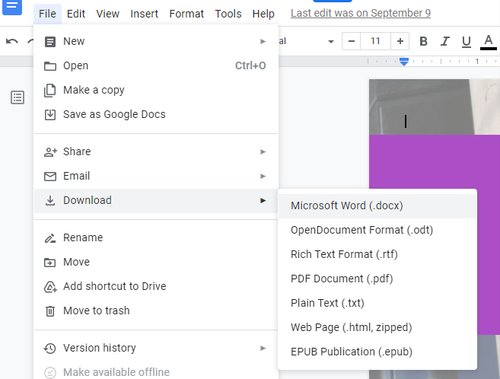Image resolution: width=500 pixels, height=379 pixels.
Task: Open the Help menu
Action: click(x=263, y=14)
